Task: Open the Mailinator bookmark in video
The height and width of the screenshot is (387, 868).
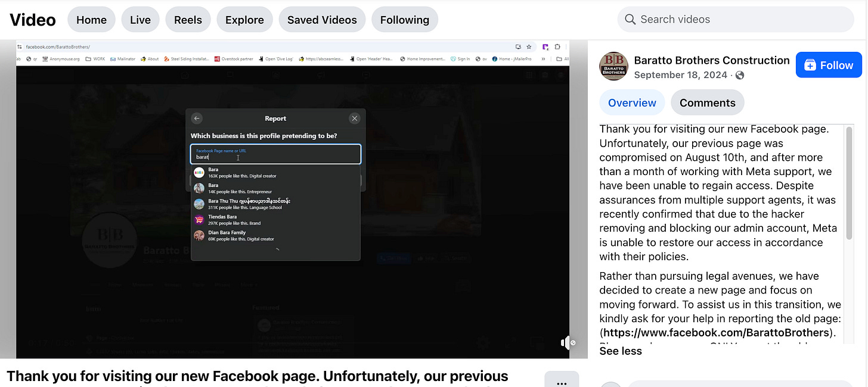Action: [122, 59]
